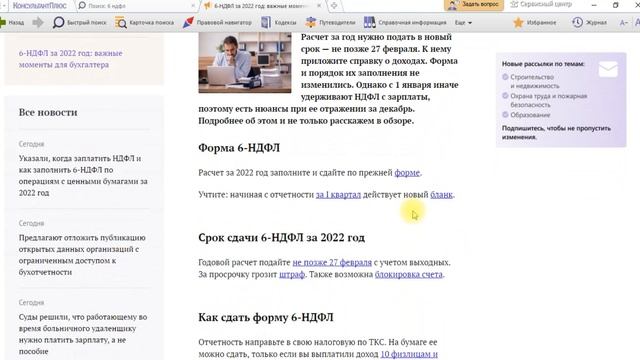Open news about НДФЛ по операциям с ценными бумагами

point(83,176)
